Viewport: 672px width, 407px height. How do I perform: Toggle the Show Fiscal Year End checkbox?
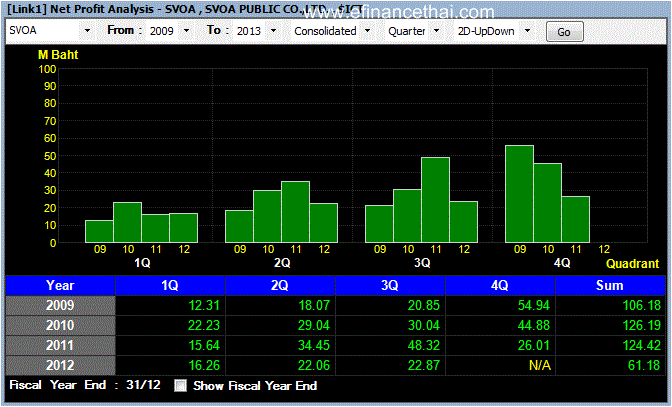[180, 386]
